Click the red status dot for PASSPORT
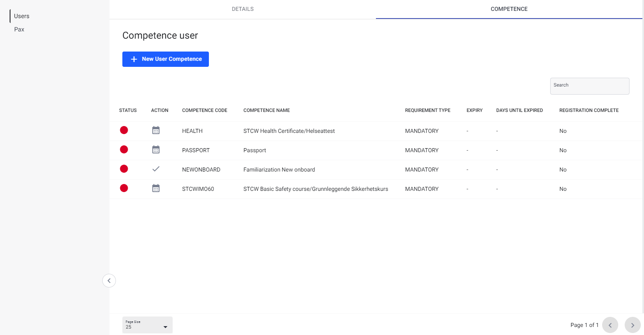Viewport: 644px width, 335px height. pyautogui.click(x=124, y=149)
